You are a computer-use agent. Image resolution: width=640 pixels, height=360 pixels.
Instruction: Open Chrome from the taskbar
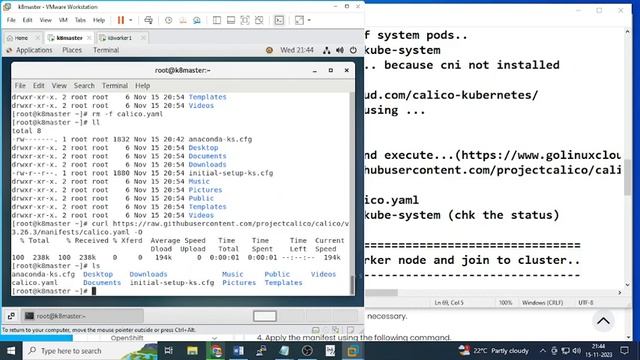coord(216,351)
